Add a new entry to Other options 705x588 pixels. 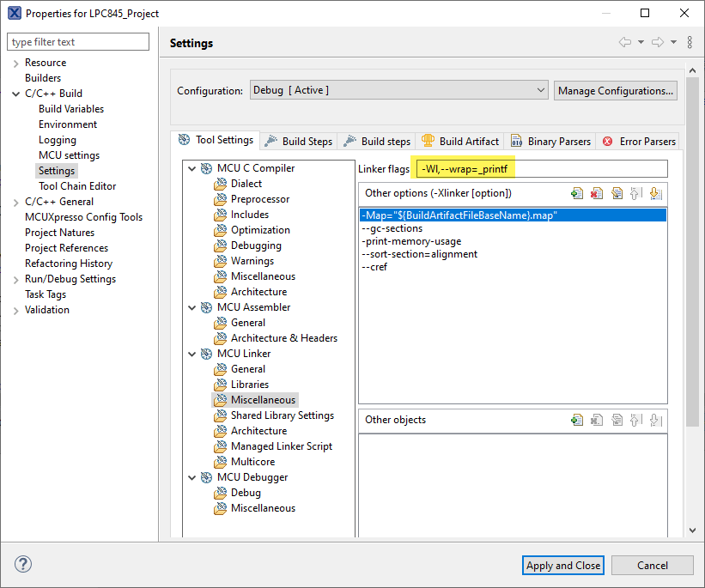pyautogui.click(x=577, y=194)
